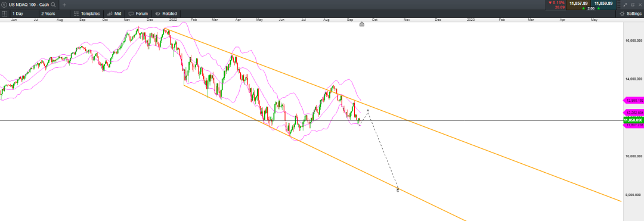Pop out the chart window
The height and width of the screenshot is (221, 644).
tap(633, 5)
